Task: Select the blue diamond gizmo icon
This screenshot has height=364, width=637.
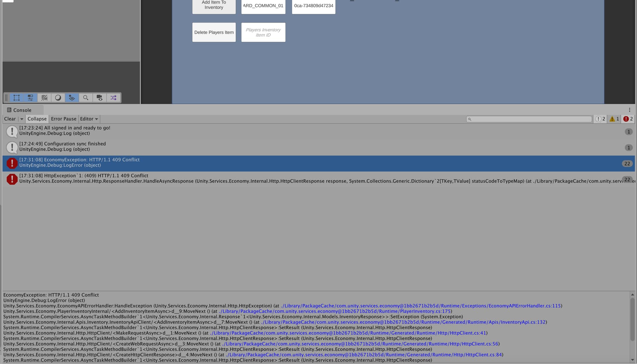Action: pos(72,97)
